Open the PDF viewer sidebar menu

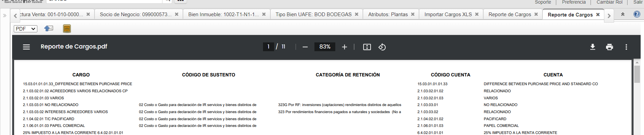[x=26, y=47]
